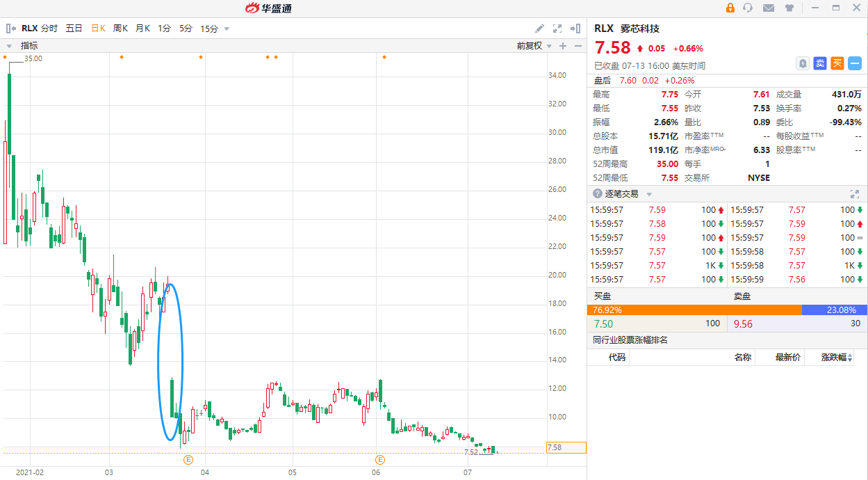Expand the chart to fullscreen

(x=557, y=29)
